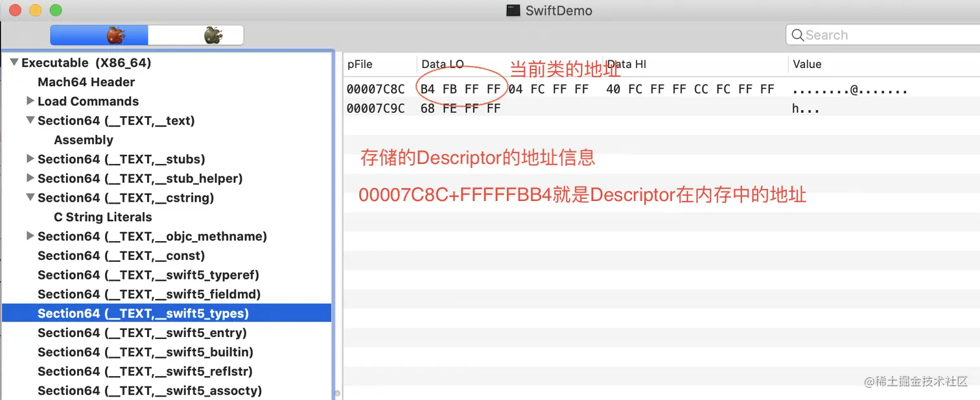Image resolution: width=980 pixels, height=400 pixels.
Task: Select the Assembly tree item
Action: point(84,140)
